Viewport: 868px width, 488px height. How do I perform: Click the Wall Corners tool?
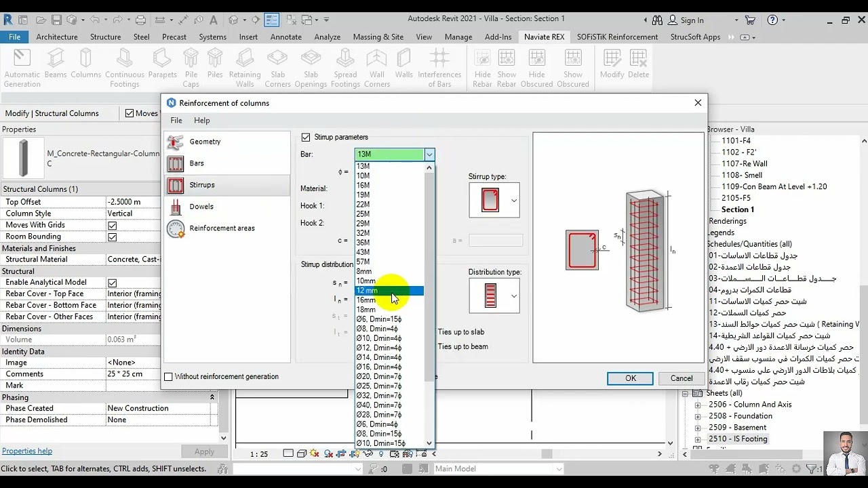(x=377, y=68)
